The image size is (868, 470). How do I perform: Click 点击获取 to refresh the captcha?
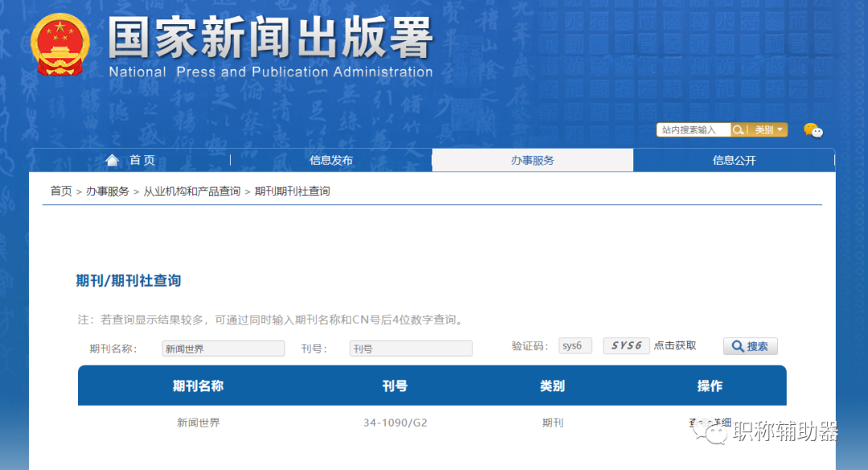pos(675,345)
